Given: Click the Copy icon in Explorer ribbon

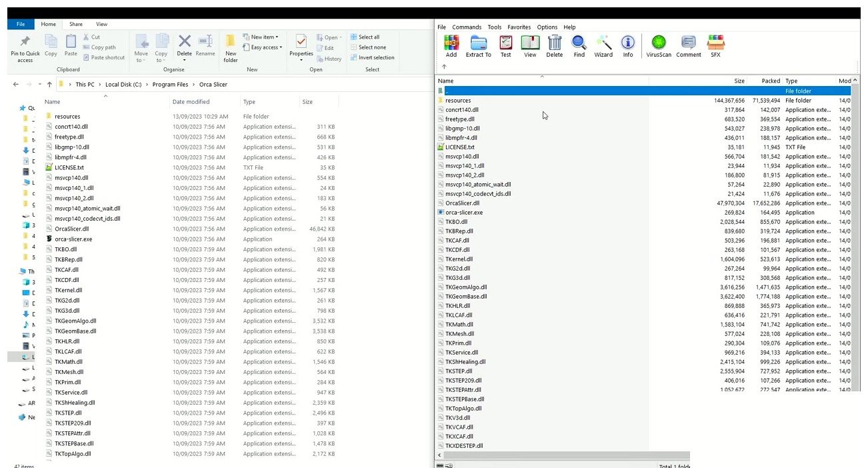Looking at the screenshot, I should [x=51, y=45].
